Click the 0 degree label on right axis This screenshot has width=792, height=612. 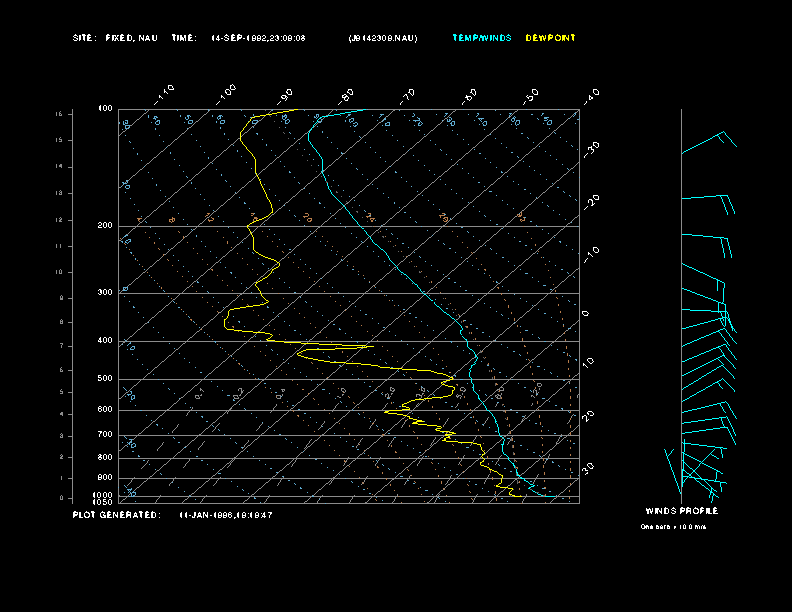coord(586,313)
